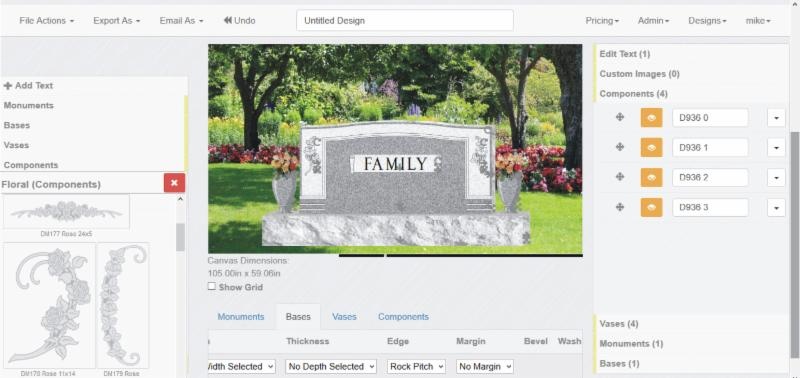Toggle visibility eye for component D936 0
The width and height of the screenshot is (800, 378).
pos(652,117)
